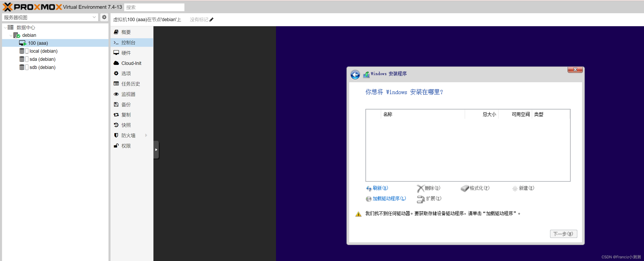This screenshot has height=261, width=644.
Task: Click the 总大小 column header
Action: 482,114
